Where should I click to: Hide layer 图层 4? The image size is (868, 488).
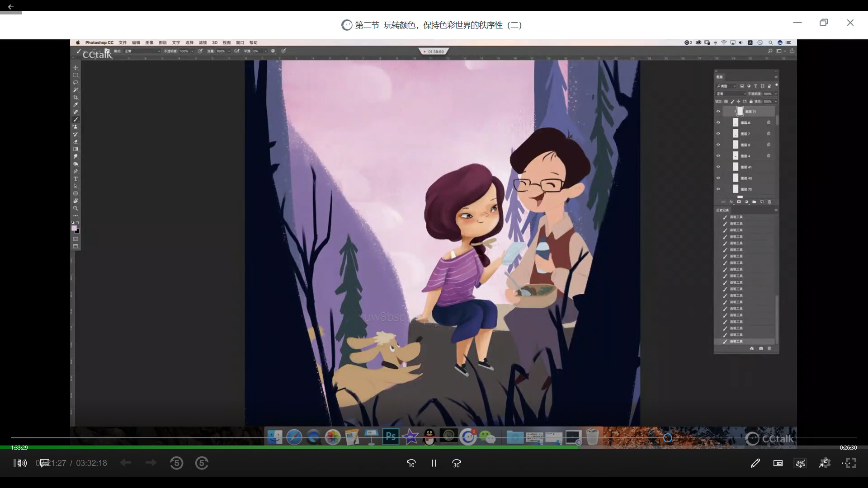[x=718, y=155]
